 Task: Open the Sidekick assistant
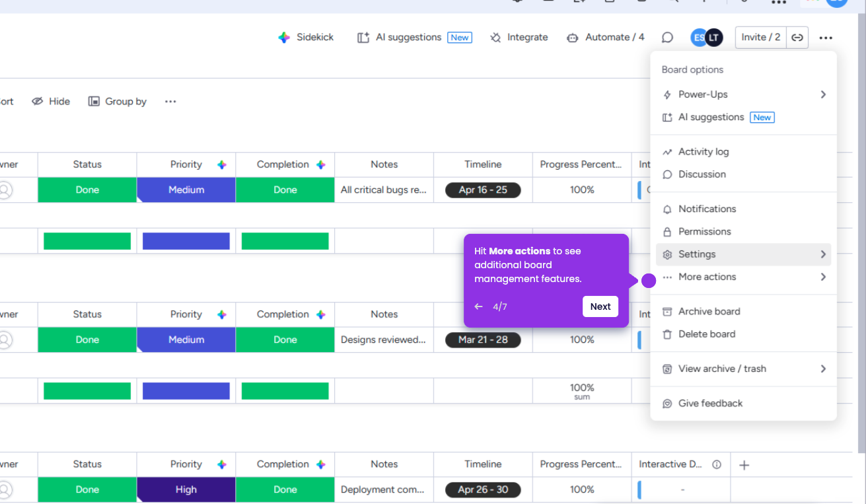pos(306,38)
